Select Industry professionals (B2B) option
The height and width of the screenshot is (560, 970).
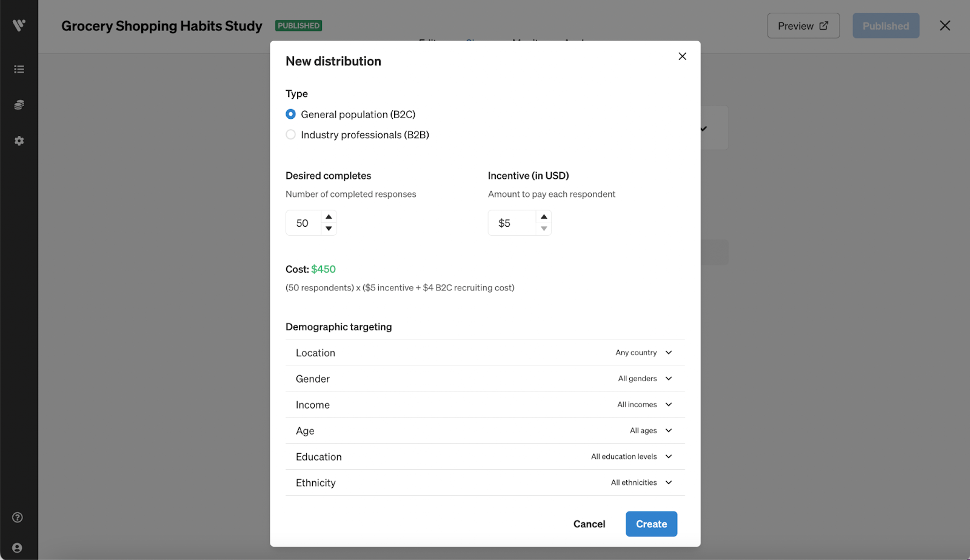[x=291, y=135]
